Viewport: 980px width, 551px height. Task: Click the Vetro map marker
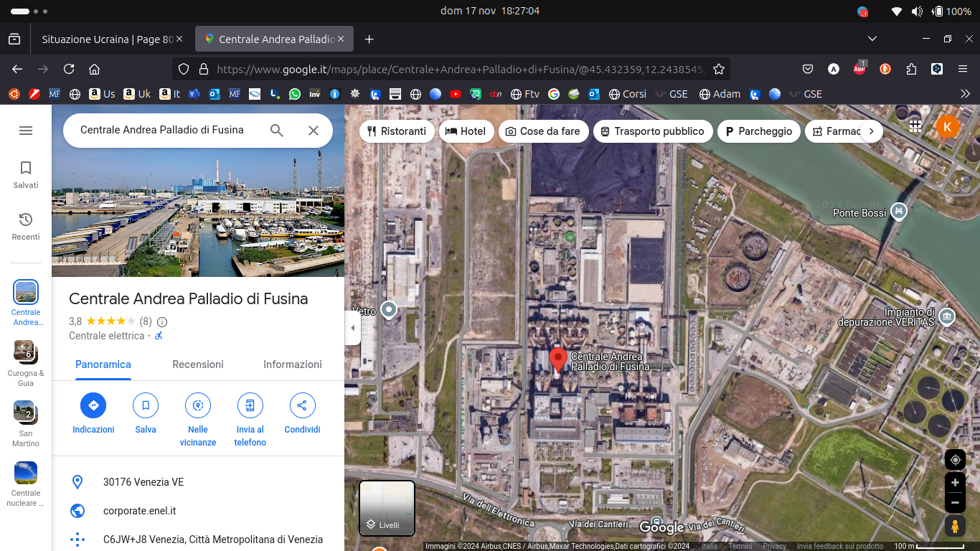(389, 310)
